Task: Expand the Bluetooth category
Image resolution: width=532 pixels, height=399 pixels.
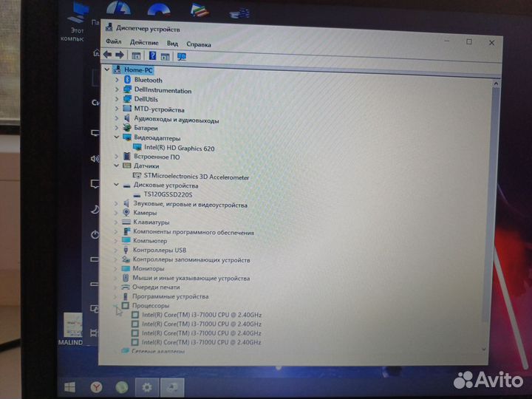Action: (x=117, y=79)
